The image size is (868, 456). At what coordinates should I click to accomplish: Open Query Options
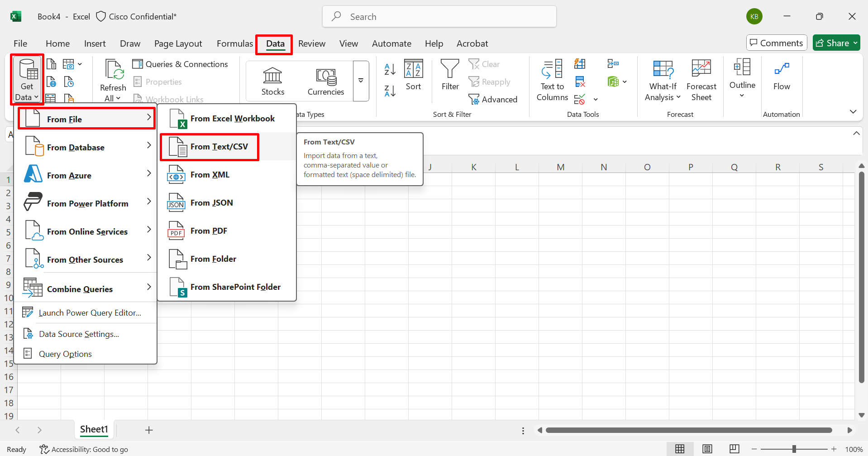[x=86, y=354]
